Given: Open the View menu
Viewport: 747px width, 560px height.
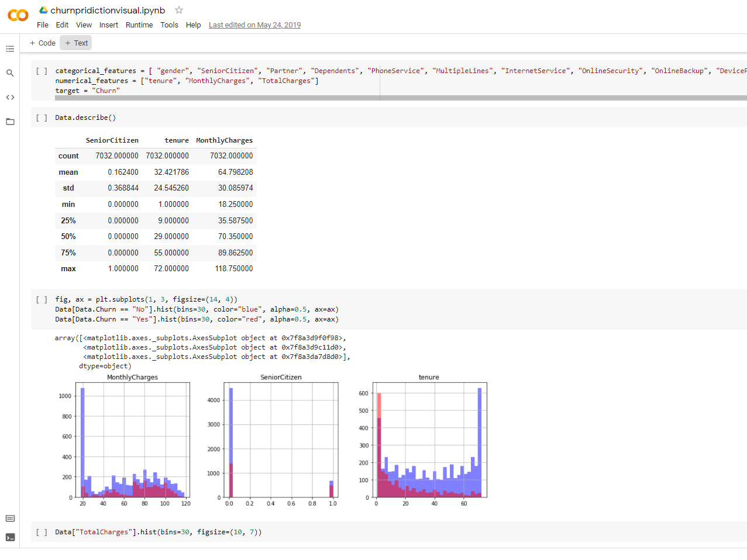Looking at the screenshot, I should pyautogui.click(x=84, y=25).
